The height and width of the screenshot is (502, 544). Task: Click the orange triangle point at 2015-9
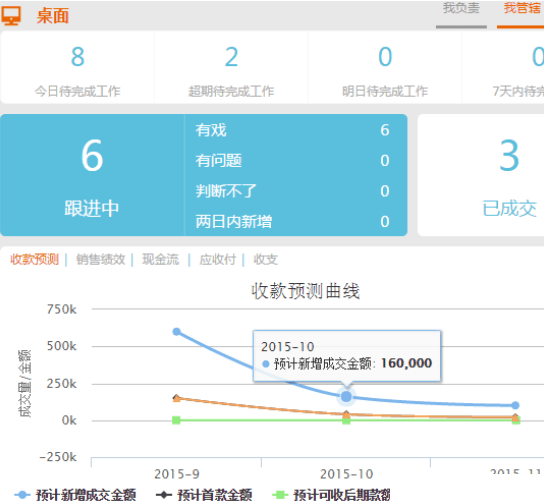point(177,398)
